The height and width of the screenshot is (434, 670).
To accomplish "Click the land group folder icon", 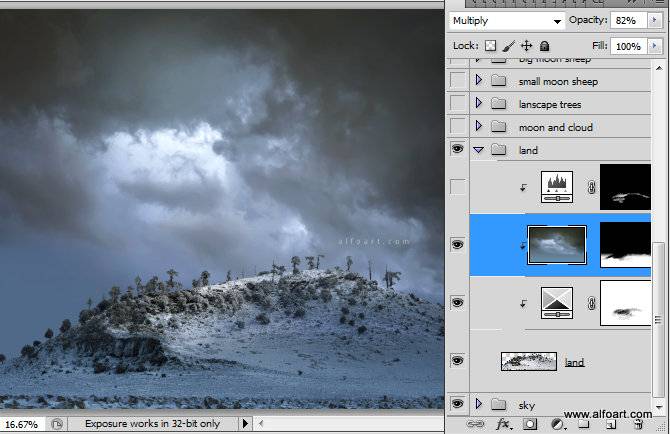I will (x=499, y=150).
